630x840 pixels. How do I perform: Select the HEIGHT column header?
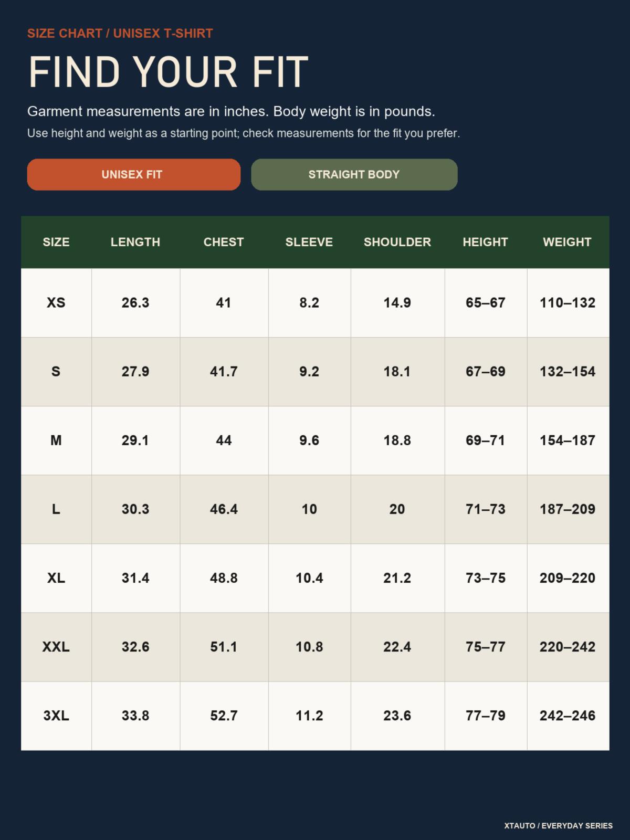point(486,242)
